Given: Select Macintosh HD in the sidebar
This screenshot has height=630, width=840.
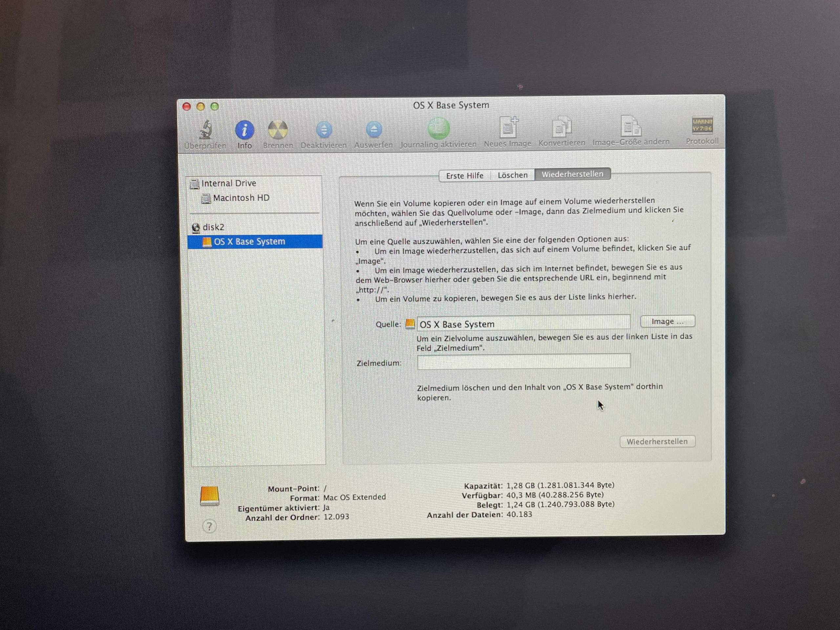Looking at the screenshot, I should 241,198.
